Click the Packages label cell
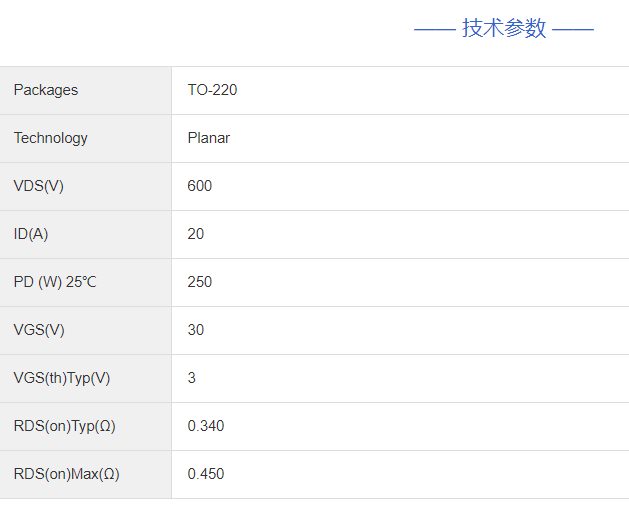 (46, 90)
